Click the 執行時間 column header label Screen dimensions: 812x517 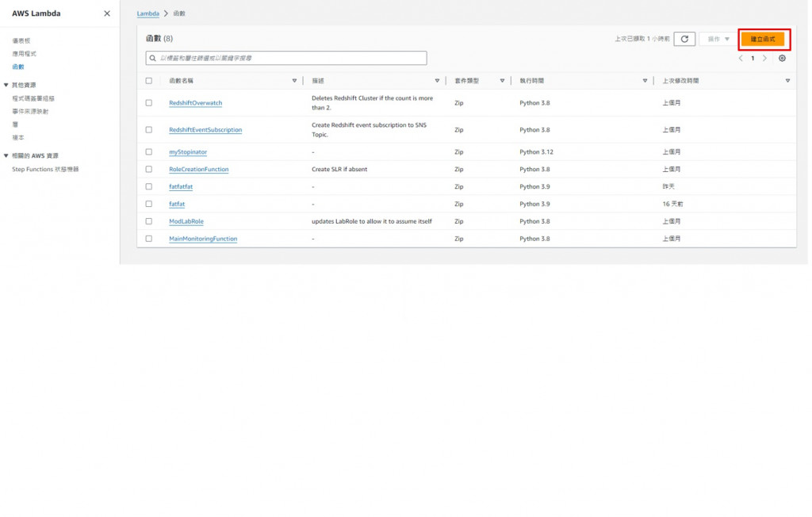click(531, 81)
